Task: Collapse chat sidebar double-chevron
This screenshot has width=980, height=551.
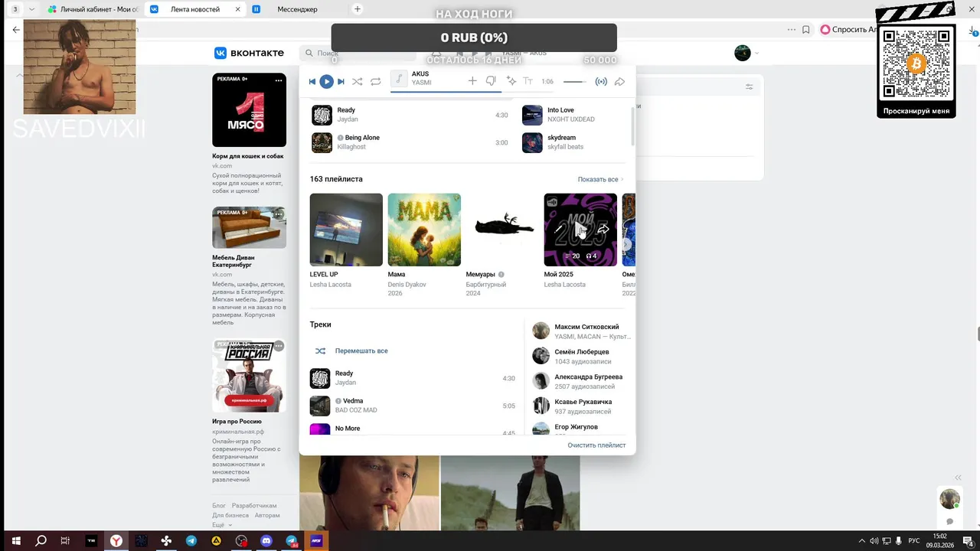Action: pyautogui.click(x=958, y=478)
